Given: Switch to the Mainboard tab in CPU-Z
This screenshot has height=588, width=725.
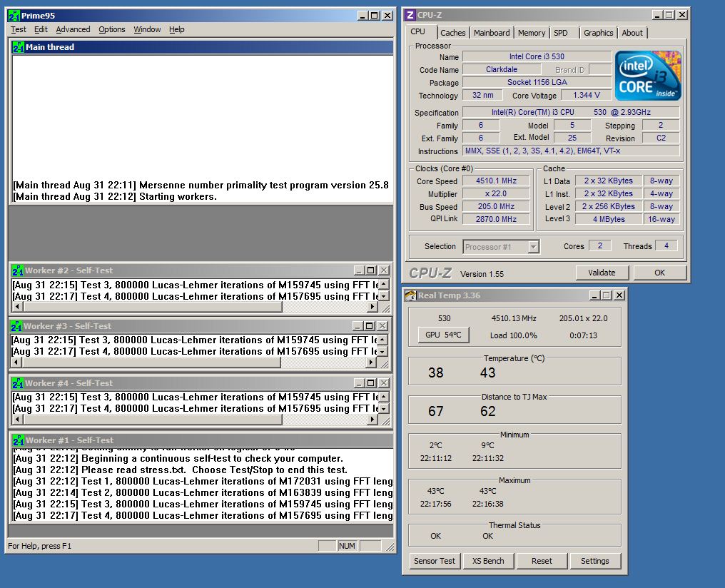Looking at the screenshot, I should [x=492, y=33].
